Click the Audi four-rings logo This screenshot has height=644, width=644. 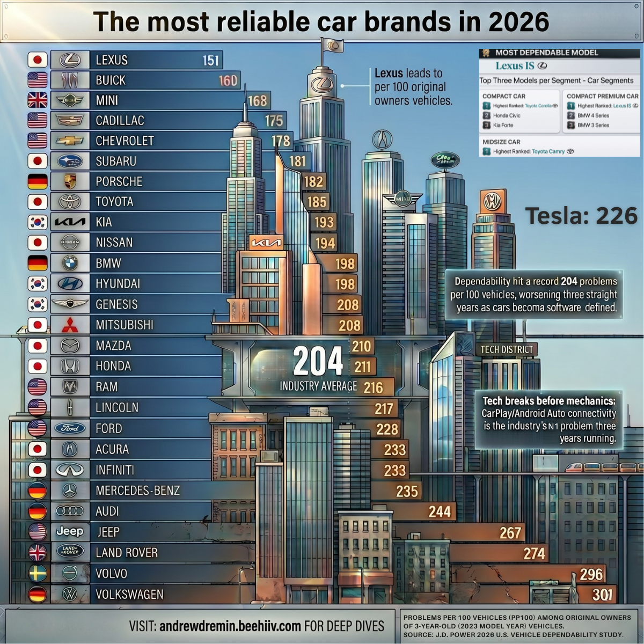pos(70,511)
